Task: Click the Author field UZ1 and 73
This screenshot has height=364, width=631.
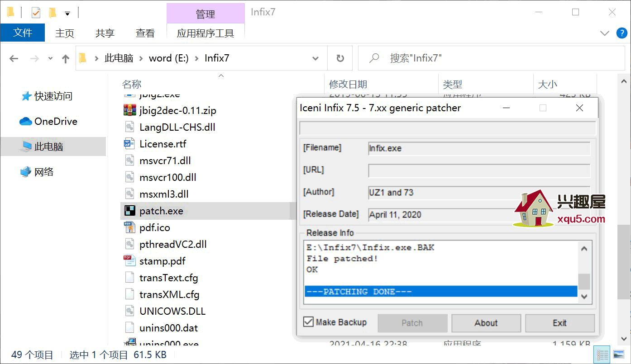Action: coord(479,192)
